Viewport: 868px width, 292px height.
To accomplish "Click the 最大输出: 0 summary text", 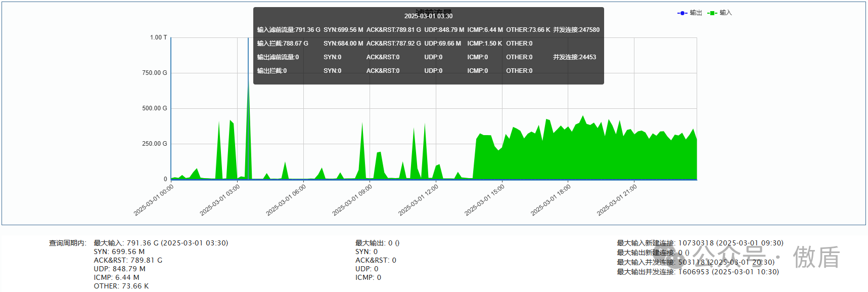I will (x=377, y=243).
